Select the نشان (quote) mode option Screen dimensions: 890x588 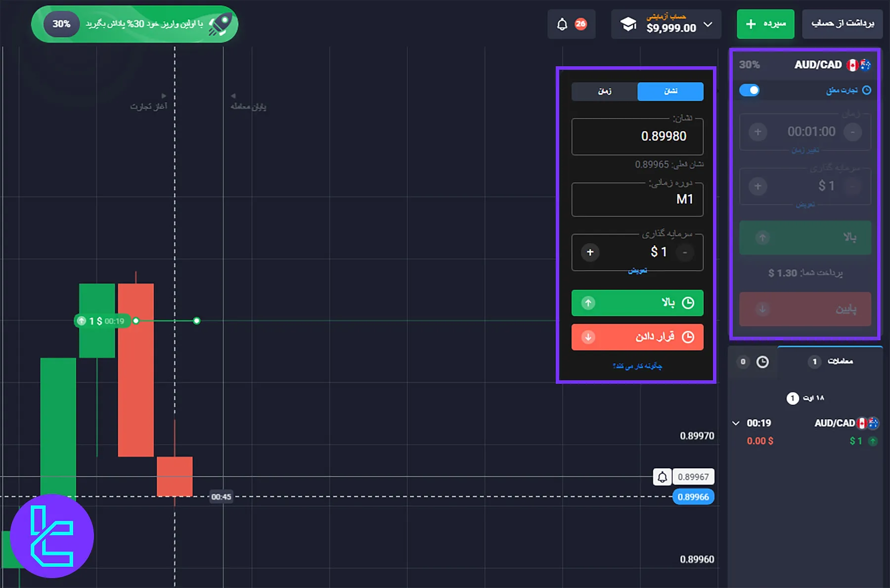tap(670, 91)
